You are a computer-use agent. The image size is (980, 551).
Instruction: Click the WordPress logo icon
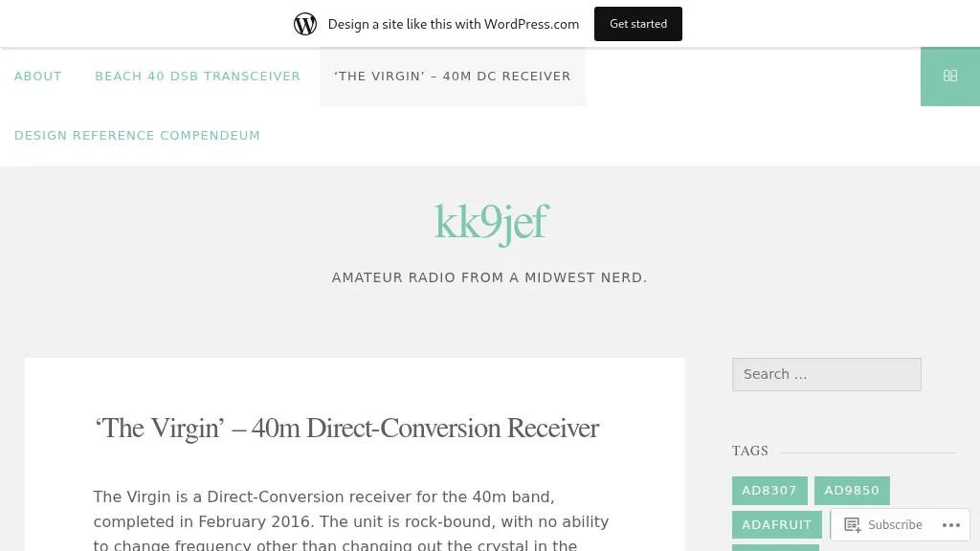click(305, 24)
